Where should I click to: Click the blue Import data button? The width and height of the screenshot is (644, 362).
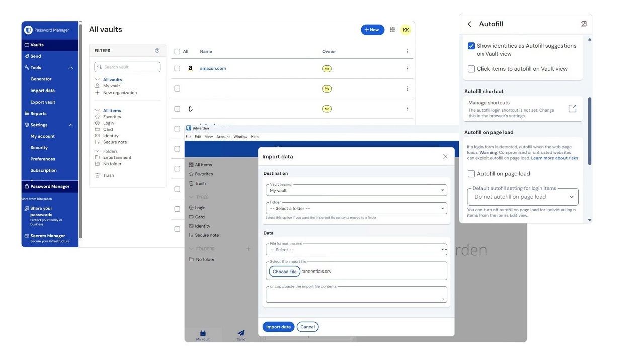tap(278, 327)
